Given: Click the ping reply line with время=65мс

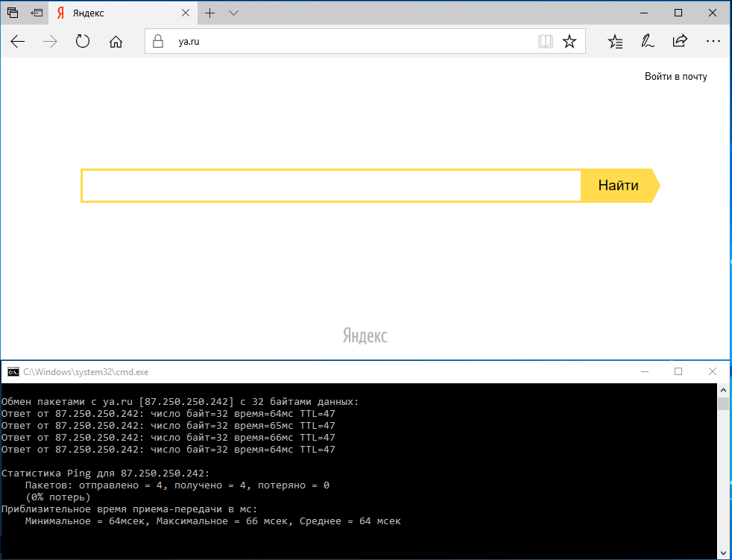Looking at the screenshot, I should point(168,426).
